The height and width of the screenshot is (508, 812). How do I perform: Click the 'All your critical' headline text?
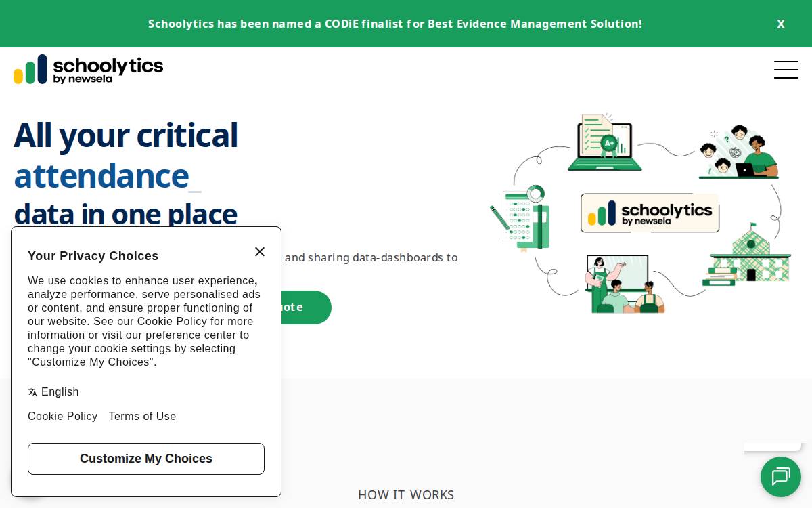click(x=126, y=135)
